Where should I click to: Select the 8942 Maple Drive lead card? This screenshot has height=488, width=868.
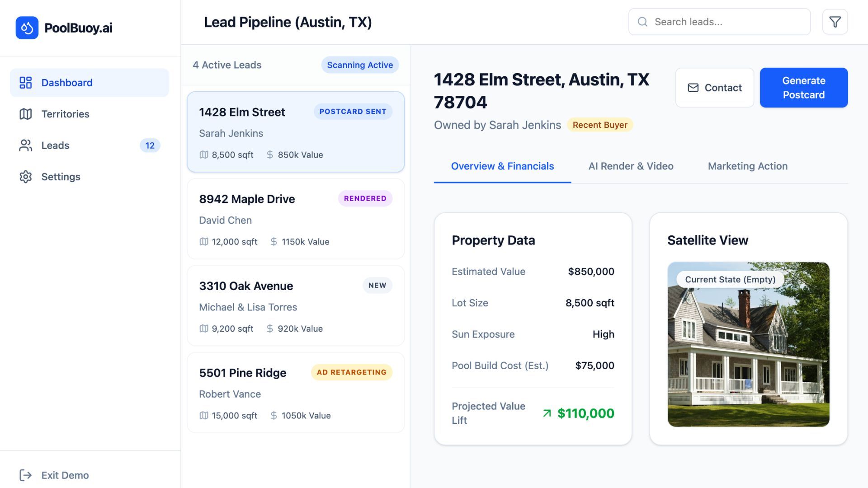coord(296,219)
